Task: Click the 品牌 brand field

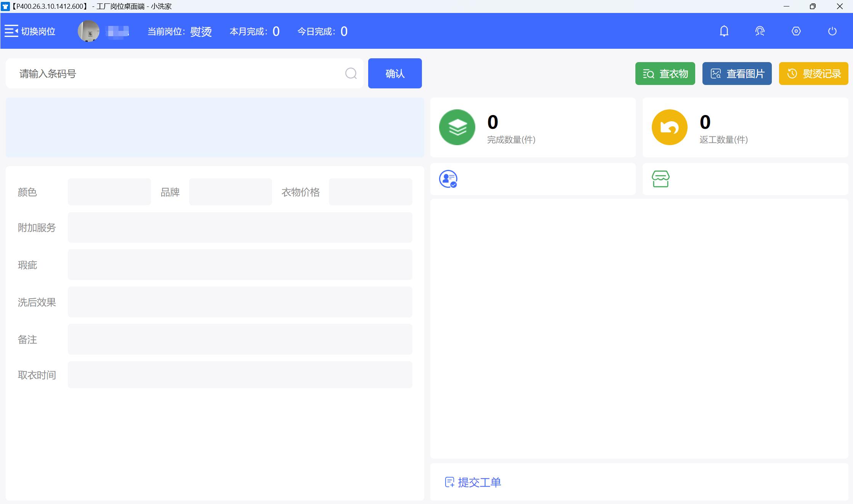Action: click(230, 192)
